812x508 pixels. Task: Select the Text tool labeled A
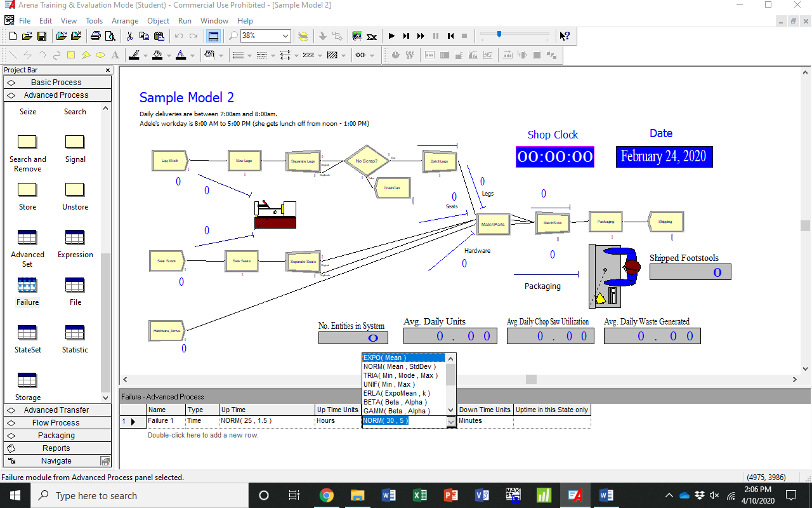(x=115, y=55)
